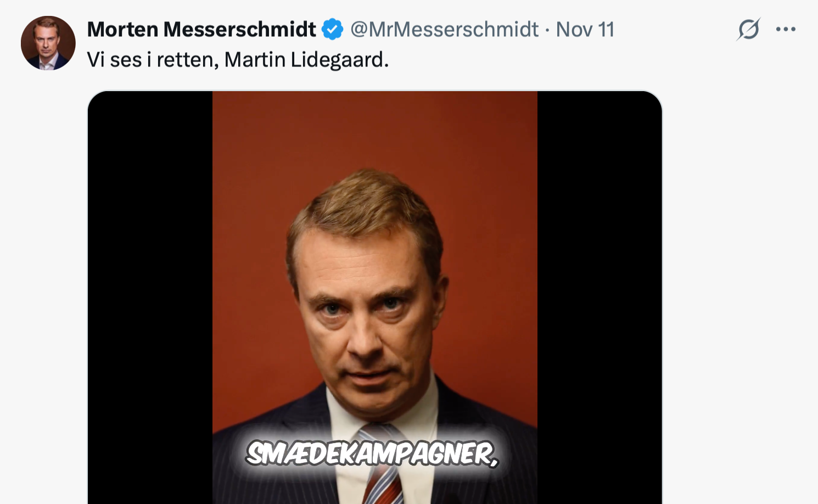Open the @MrMesserschmidt handle link
This screenshot has width=818, height=504.
tap(444, 30)
